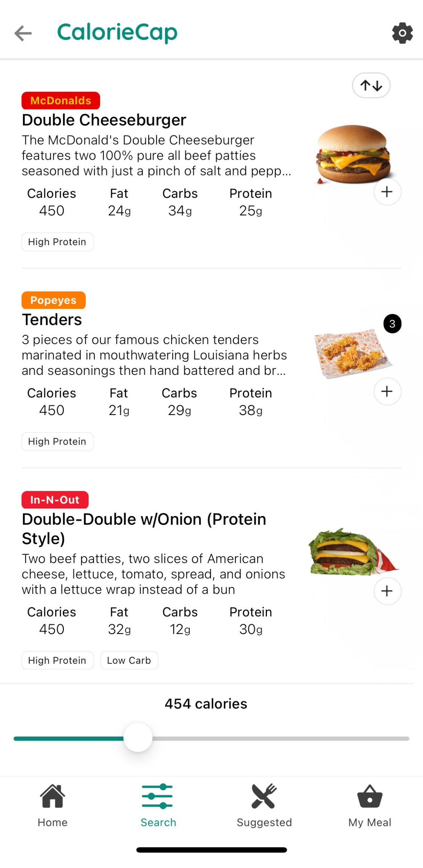The width and height of the screenshot is (423, 868).
Task: Open the sort order up-down arrows button
Action: (371, 86)
